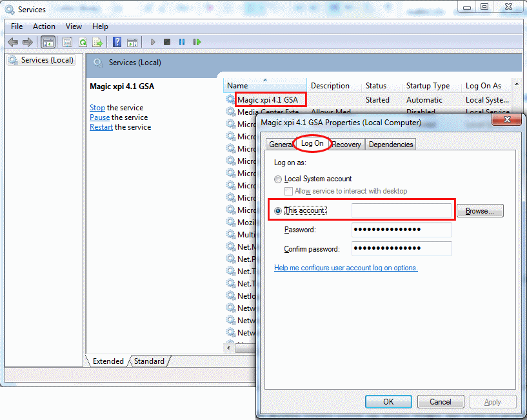Viewport: 527px width, 420px height.
Task: Click the gear icon of Magic xpi 4.1 GSA
Action: click(230, 99)
